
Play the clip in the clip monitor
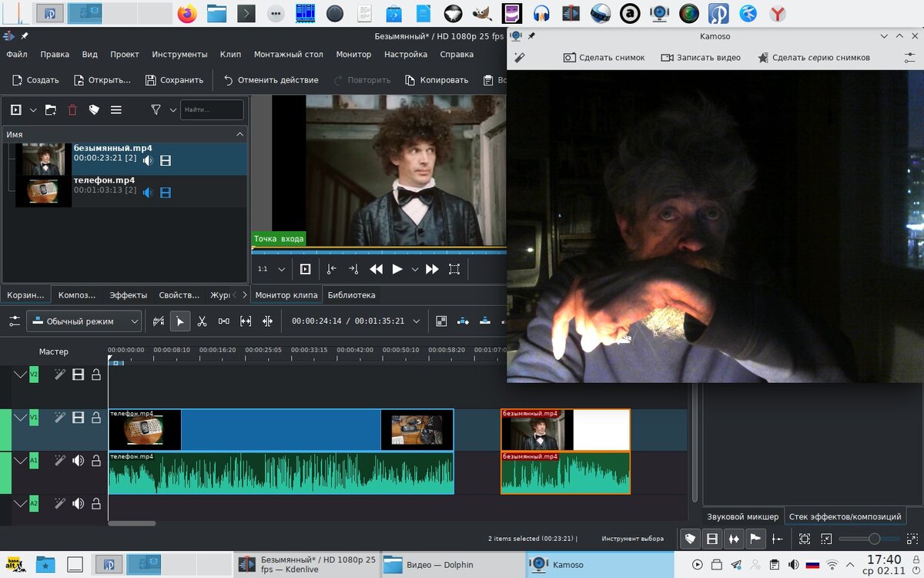[397, 269]
